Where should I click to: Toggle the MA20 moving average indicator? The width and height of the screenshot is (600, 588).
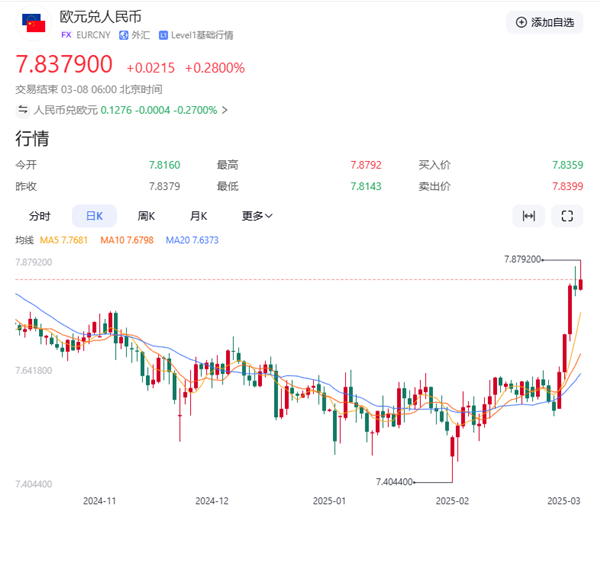pos(192,240)
